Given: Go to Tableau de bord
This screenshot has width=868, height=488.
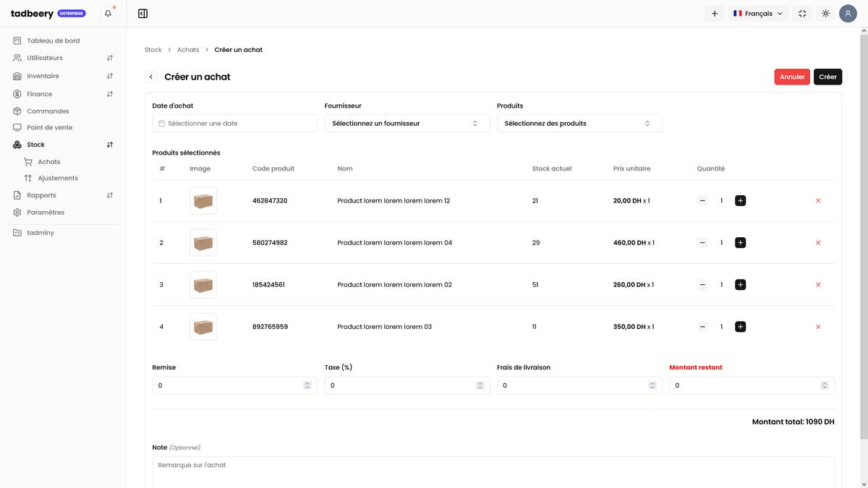Looking at the screenshot, I should [x=53, y=40].
